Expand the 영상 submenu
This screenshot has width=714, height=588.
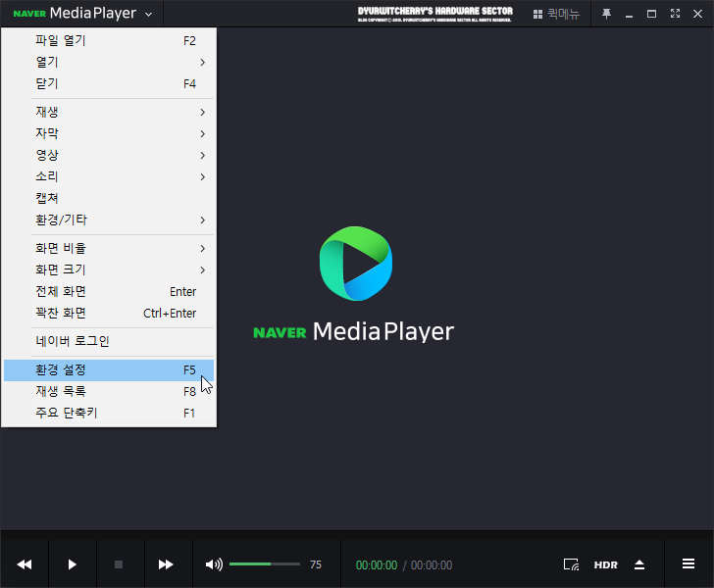pyautogui.click(x=109, y=155)
